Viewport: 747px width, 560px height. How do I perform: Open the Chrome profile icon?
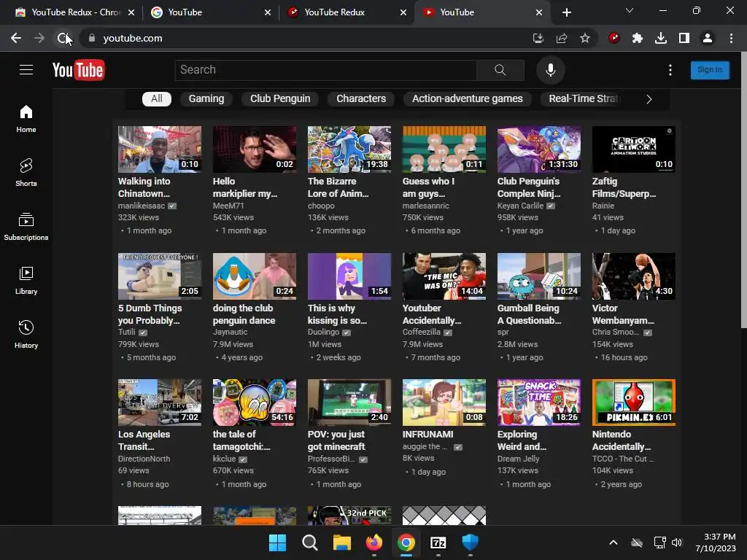[708, 38]
